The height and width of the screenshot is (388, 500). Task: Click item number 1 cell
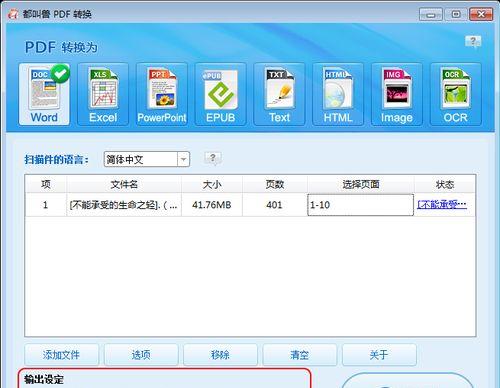[x=45, y=205]
